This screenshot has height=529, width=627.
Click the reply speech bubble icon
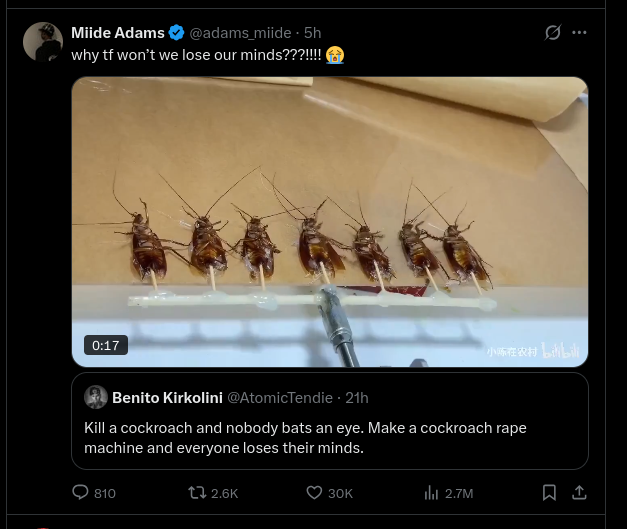(81, 492)
